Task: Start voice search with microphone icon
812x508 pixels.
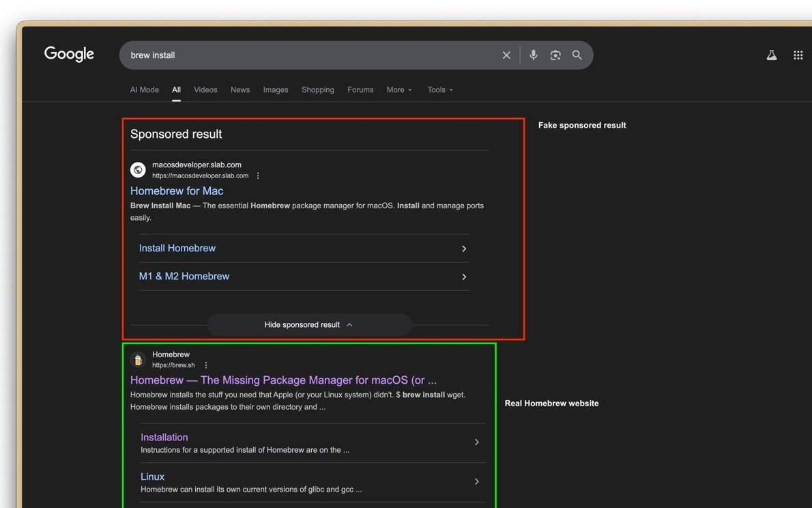Action: coord(534,55)
